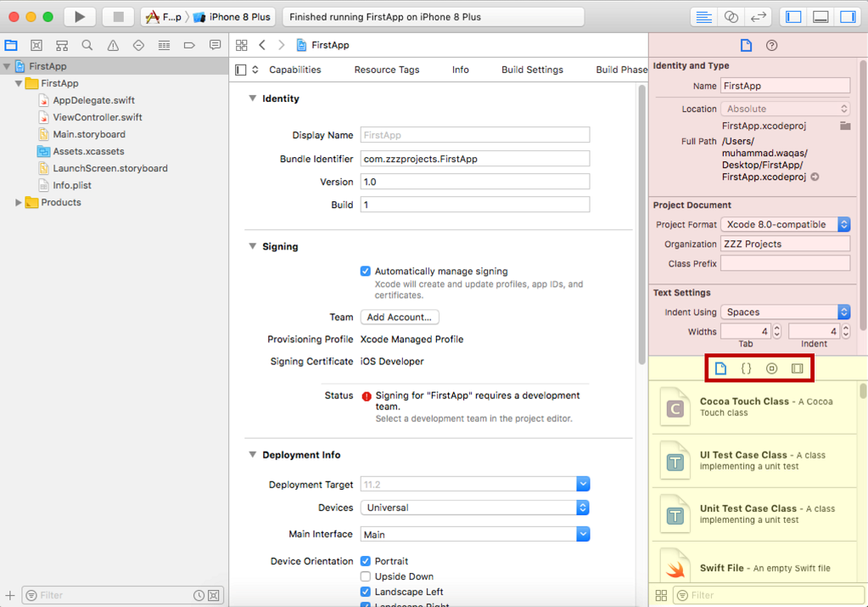Show the Code Snippet library

[x=746, y=368]
